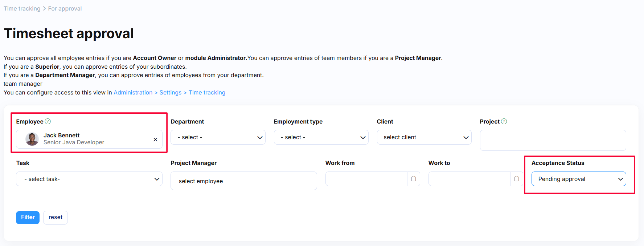Image resolution: width=644 pixels, height=246 pixels.
Task: Open the Work from calendar picker
Action: [x=414, y=179]
